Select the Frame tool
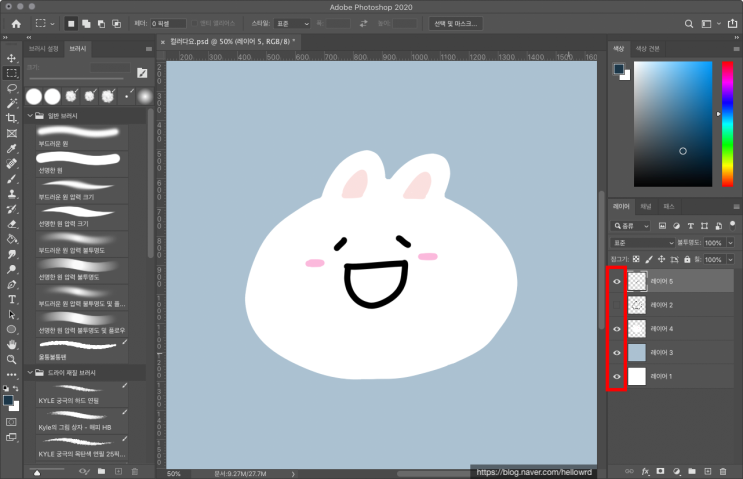Image resolution: width=743 pixels, height=479 pixels. point(11,134)
